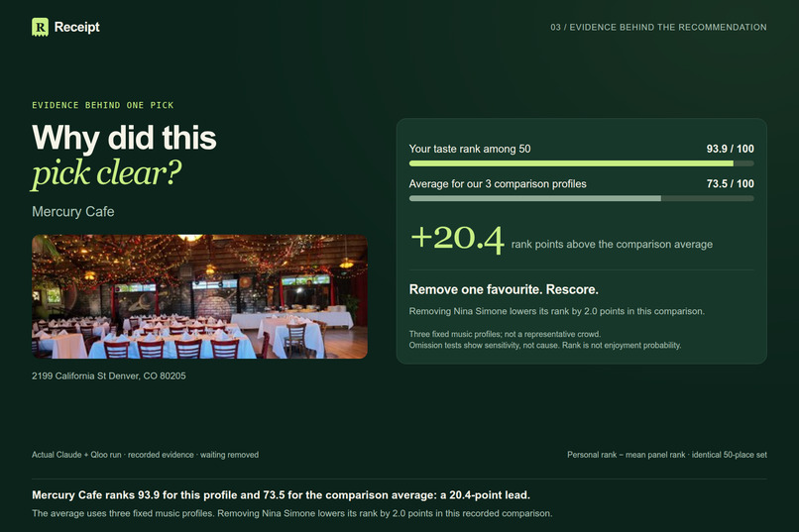This screenshot has width=799, height=532.
Task: Click 'Average for our 3 comparison profiles' label
Action: tap(498, 184)
